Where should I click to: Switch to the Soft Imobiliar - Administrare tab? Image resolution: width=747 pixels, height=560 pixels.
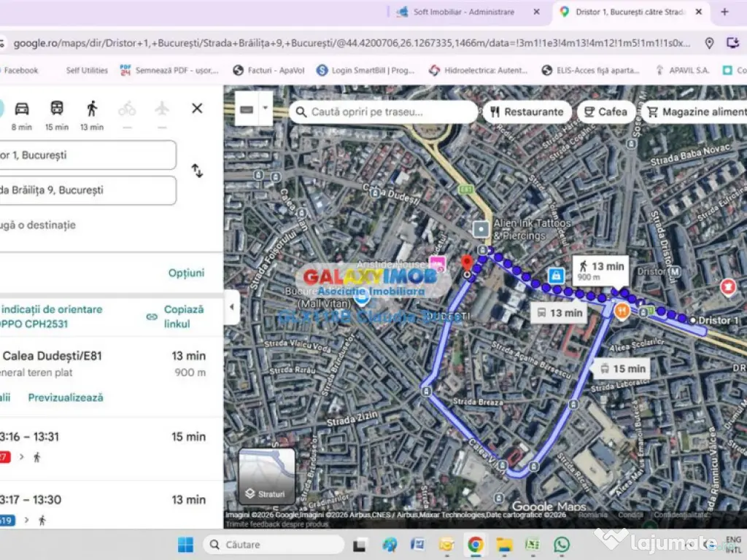(463, 12)
